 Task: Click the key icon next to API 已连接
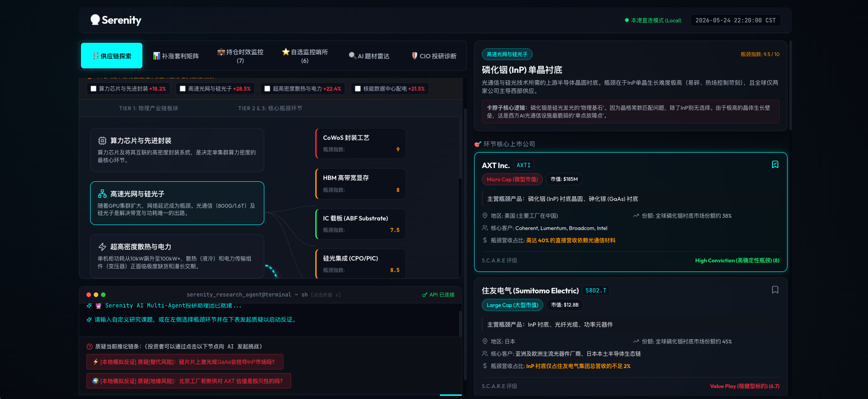424,295
